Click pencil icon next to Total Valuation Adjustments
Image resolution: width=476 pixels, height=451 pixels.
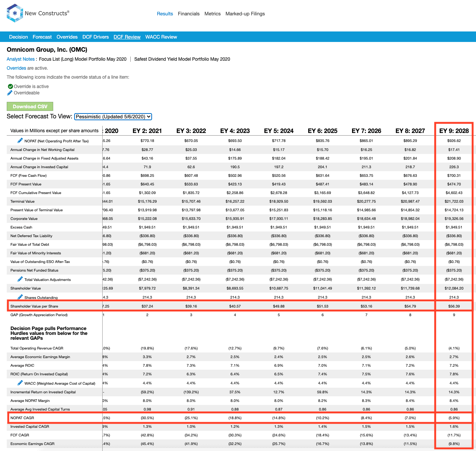tap(20, 279)
